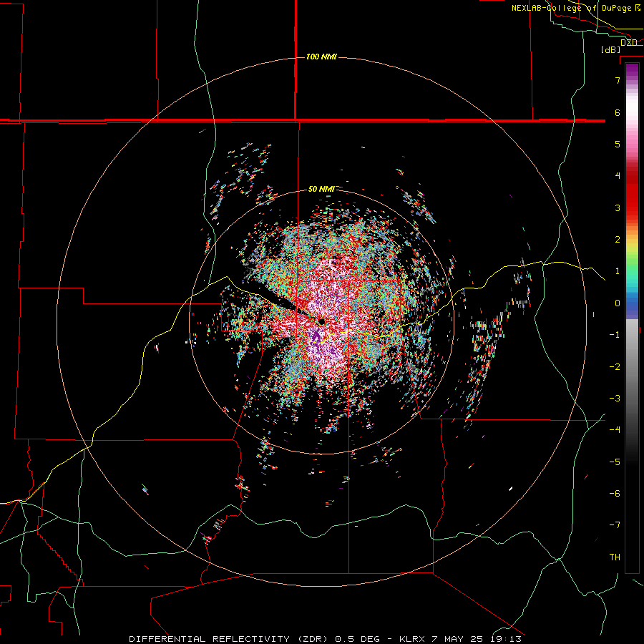
Task: Click the 100 NMI range ring label
Action: 321,57
